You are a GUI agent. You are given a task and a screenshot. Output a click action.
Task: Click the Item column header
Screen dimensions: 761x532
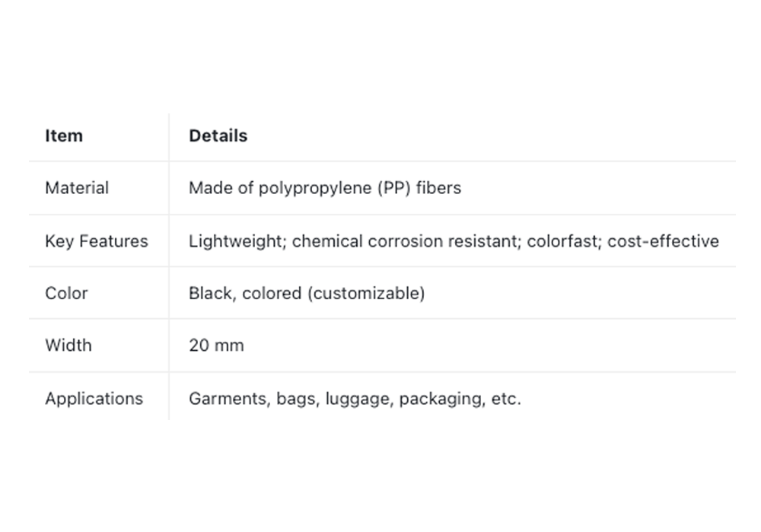[64, 136]
